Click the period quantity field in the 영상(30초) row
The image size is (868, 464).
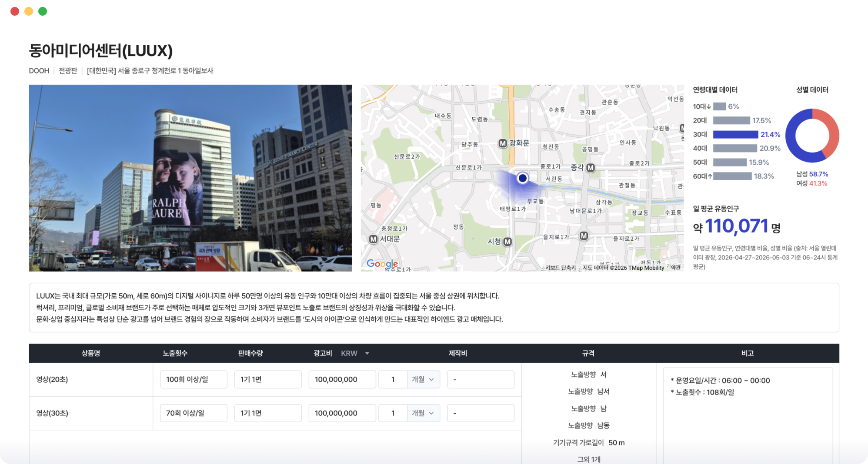click(393, 413)
